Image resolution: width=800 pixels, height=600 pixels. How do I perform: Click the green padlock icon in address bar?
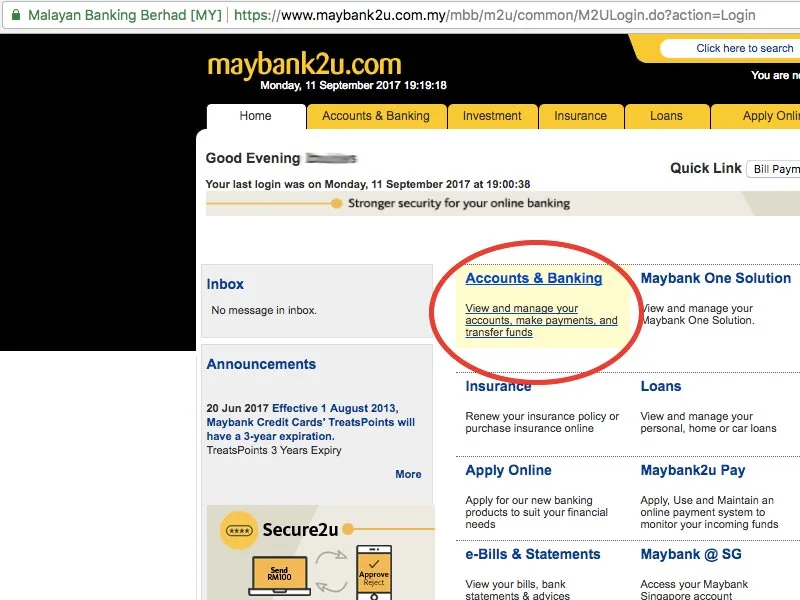click(x=16, y=15)
